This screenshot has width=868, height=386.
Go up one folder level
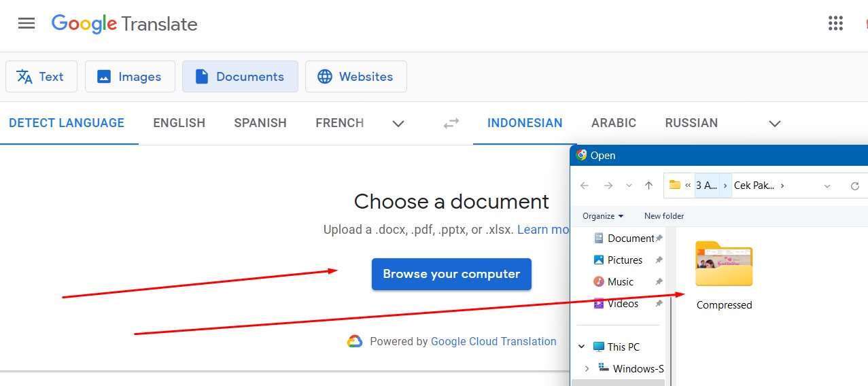648,186
